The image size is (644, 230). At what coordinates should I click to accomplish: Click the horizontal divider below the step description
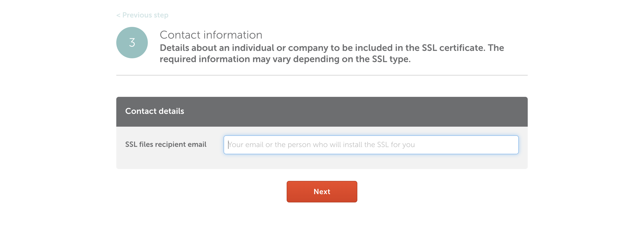click(322, 75)
